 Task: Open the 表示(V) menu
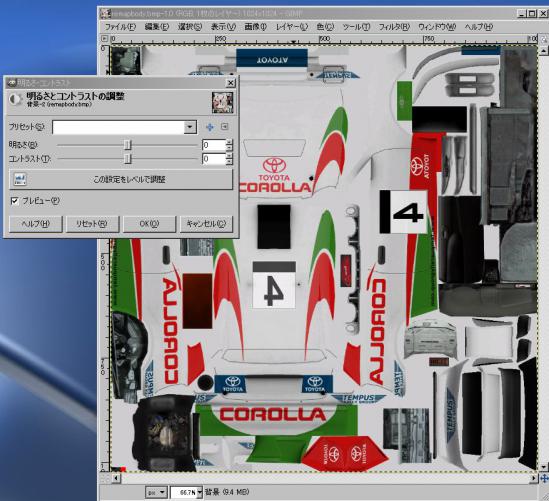tap(223, 27)
